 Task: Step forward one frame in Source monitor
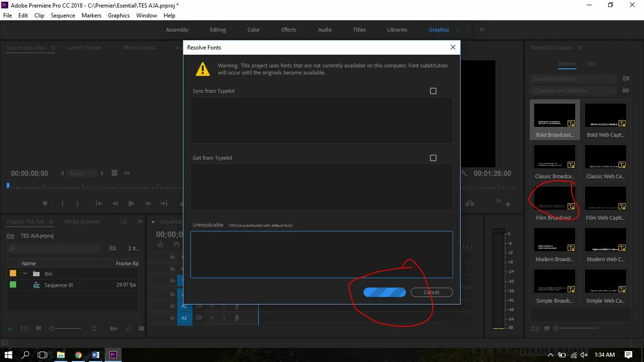pyautogui.click(x=148, y=204)
